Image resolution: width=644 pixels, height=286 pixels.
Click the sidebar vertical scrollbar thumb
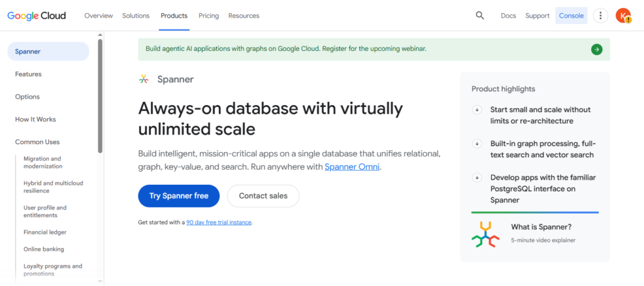[100, 96]
